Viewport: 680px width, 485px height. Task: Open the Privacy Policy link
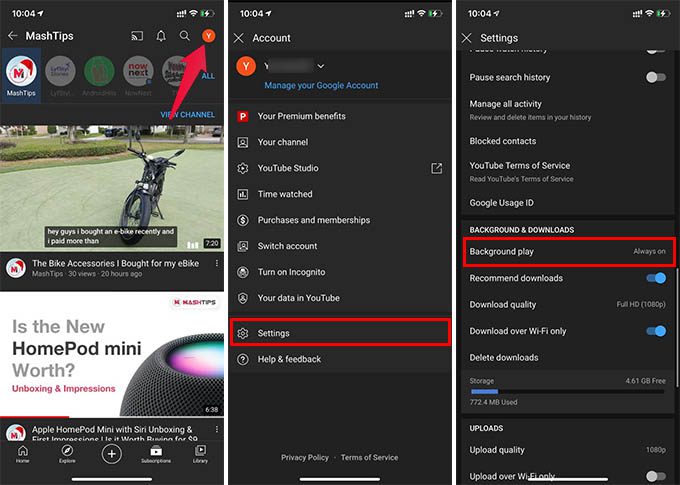[x=304, y=457]
